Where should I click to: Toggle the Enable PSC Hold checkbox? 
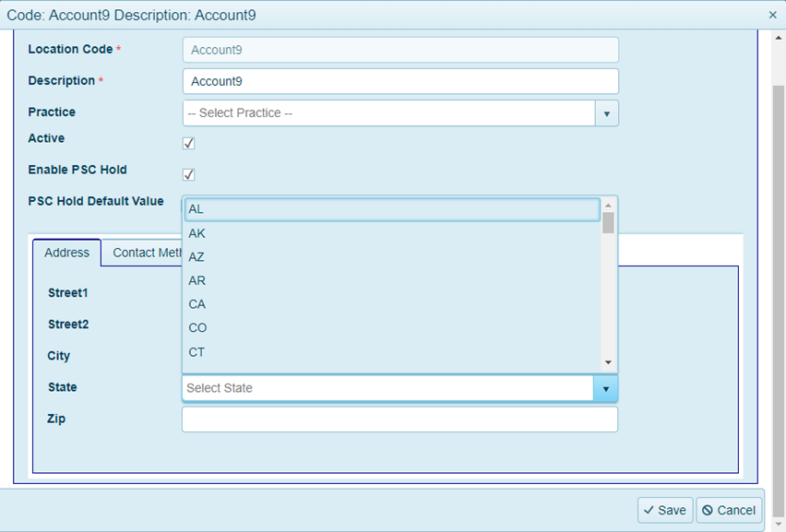click(x=189, y=174)
